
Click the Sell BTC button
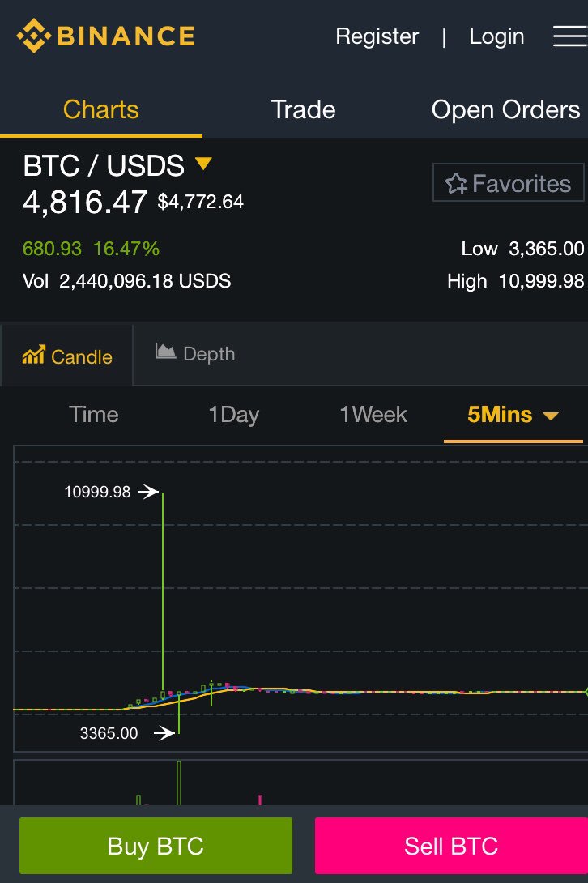coord(451,845)
